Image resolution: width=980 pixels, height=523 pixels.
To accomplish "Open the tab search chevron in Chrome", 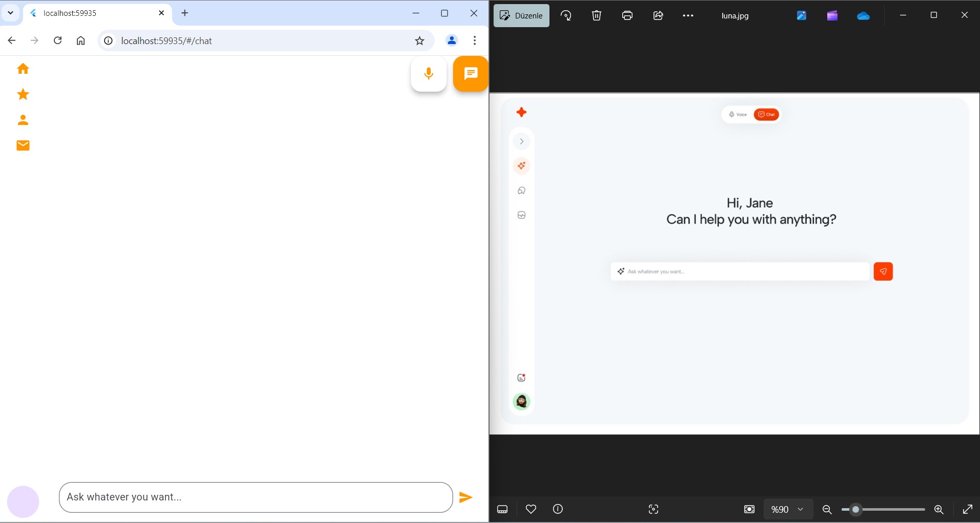I will coord(10,13).
